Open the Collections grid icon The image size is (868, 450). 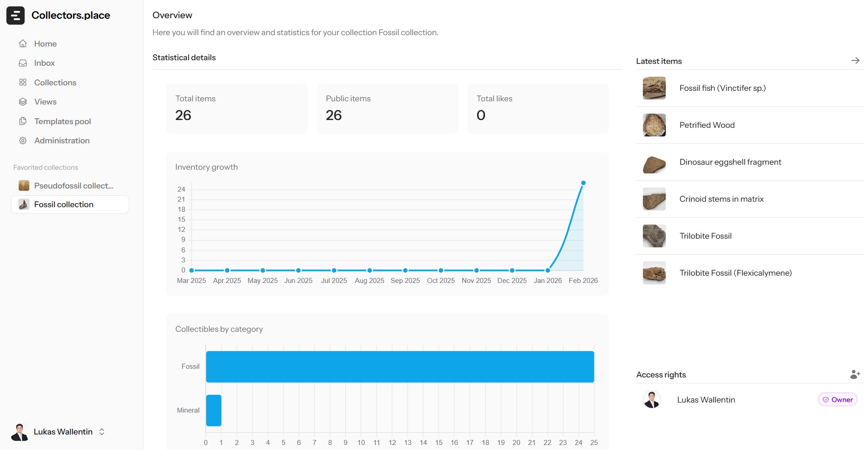[23, 82]
